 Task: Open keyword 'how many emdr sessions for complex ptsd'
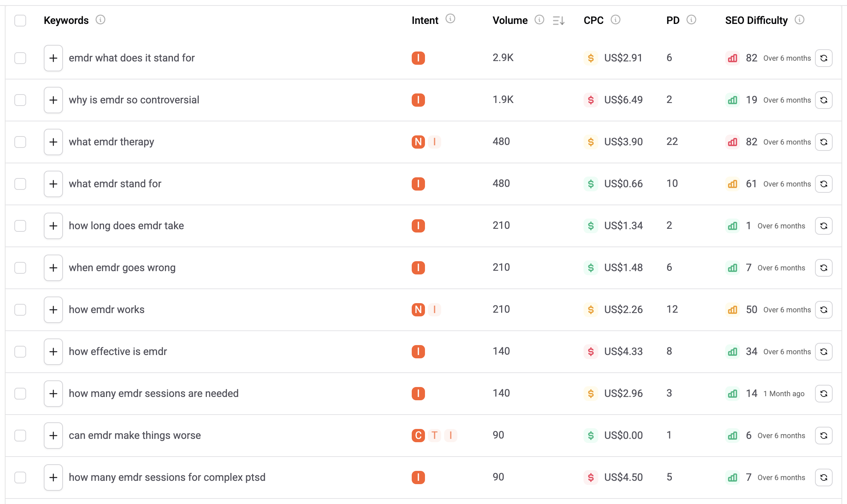point(167,478)
